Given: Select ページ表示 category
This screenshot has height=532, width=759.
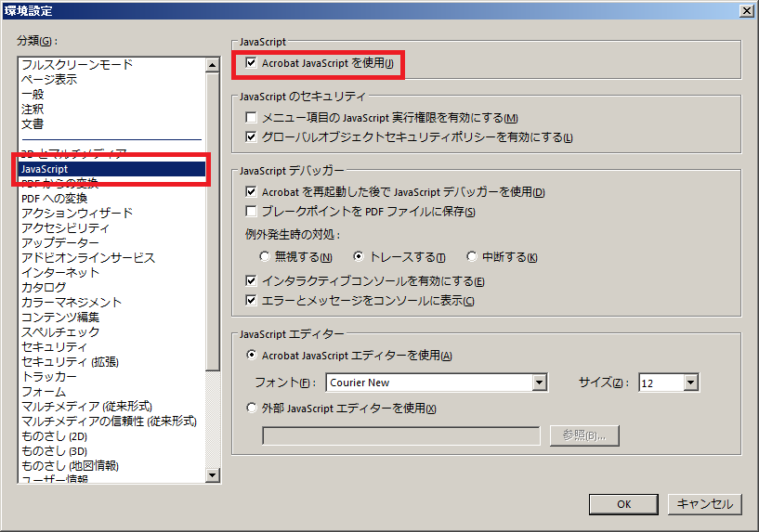Looking at the screenshot, I should 49,79.
